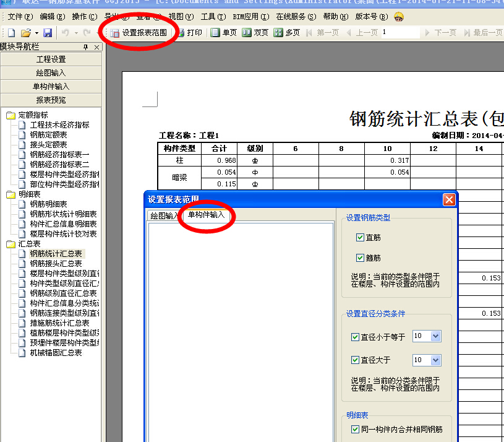
Task: Open the 在线服务(S) menu
Action: tap(296, 17)
